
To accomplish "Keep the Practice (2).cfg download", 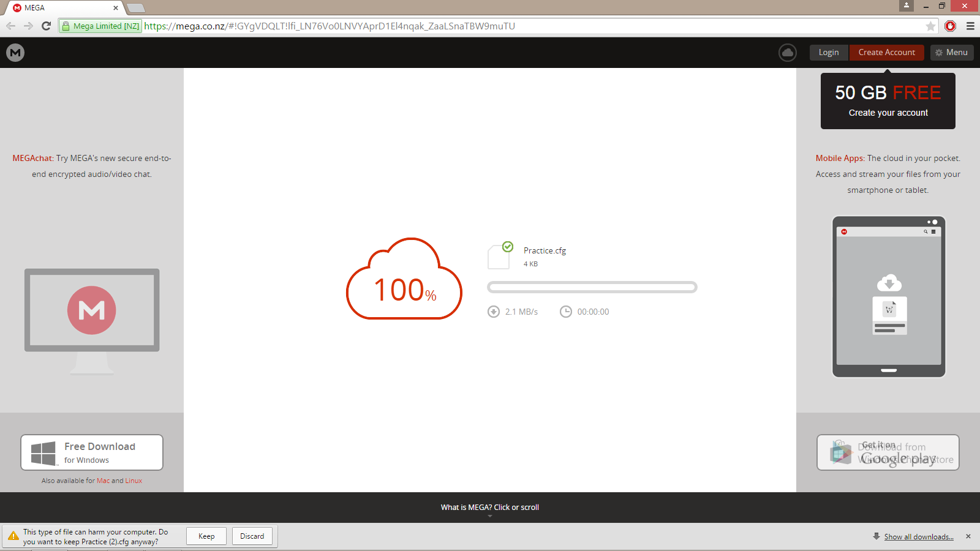I will coord(206,536).
